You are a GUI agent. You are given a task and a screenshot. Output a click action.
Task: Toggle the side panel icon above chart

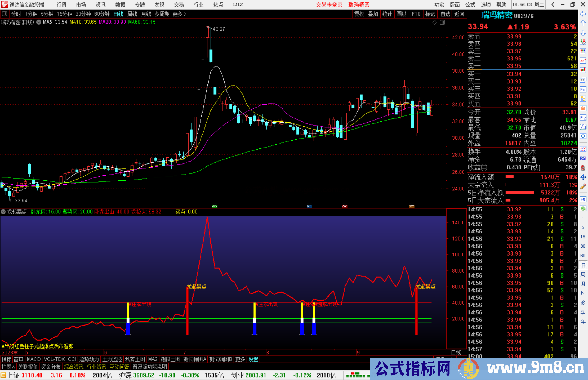pos(442,22)
